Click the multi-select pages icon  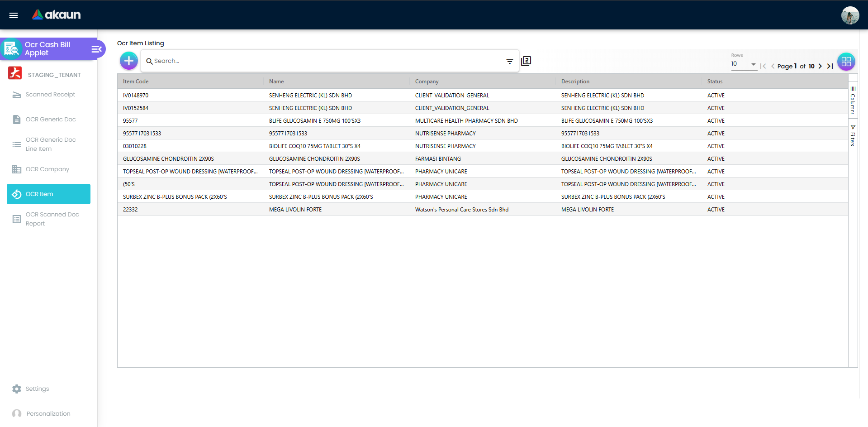point(526,61)
